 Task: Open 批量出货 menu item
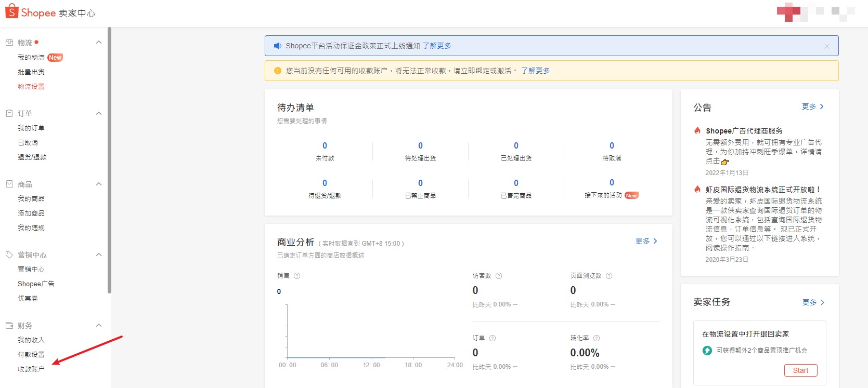click(x=31, y=72)
